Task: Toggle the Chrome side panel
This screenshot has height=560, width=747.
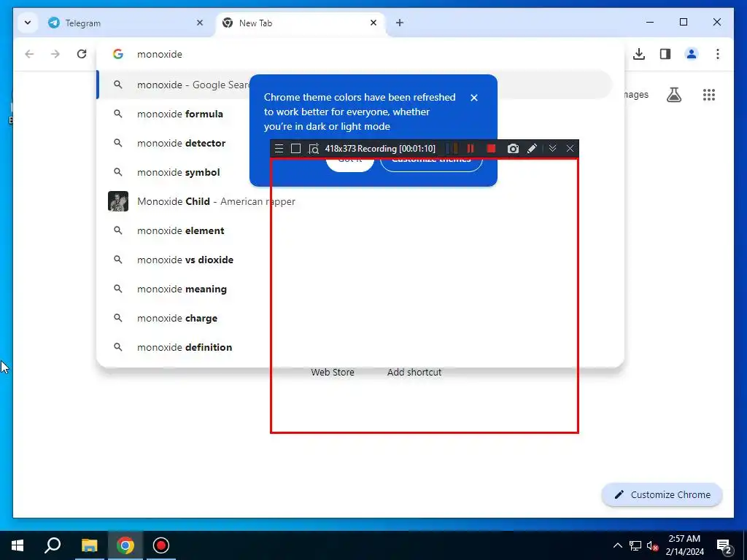Action: [x=665, y=54]
